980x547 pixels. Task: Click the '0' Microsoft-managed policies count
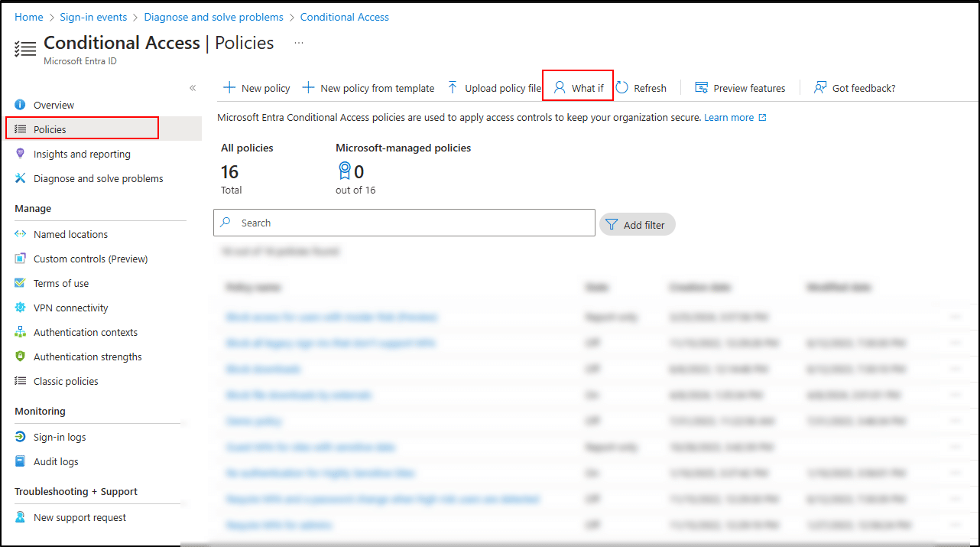[x=359, y=172]
